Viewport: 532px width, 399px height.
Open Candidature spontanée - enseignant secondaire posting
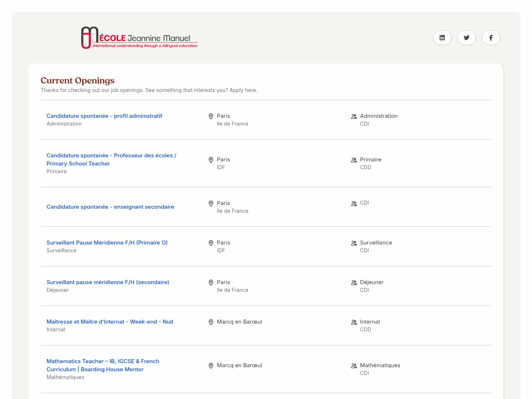click(110, 207)
